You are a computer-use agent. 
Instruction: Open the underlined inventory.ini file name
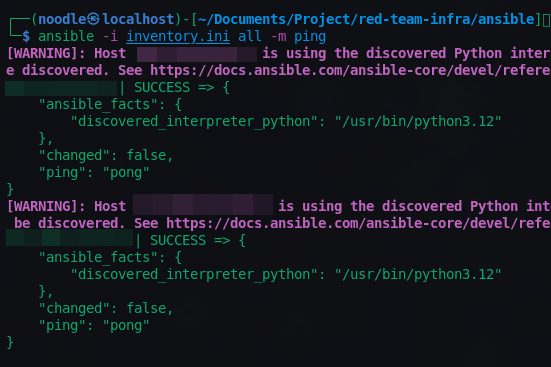pyautogui.click(x=178, y=37)
